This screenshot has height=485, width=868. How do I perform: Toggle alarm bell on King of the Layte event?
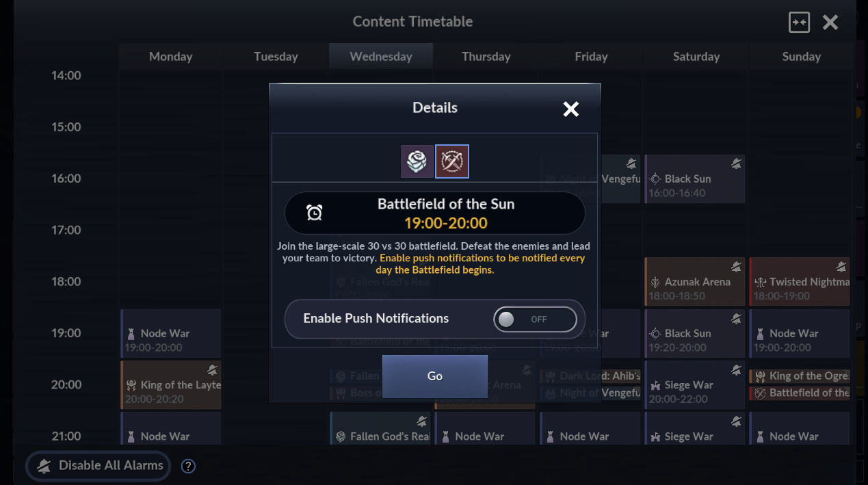click(212, 370)
